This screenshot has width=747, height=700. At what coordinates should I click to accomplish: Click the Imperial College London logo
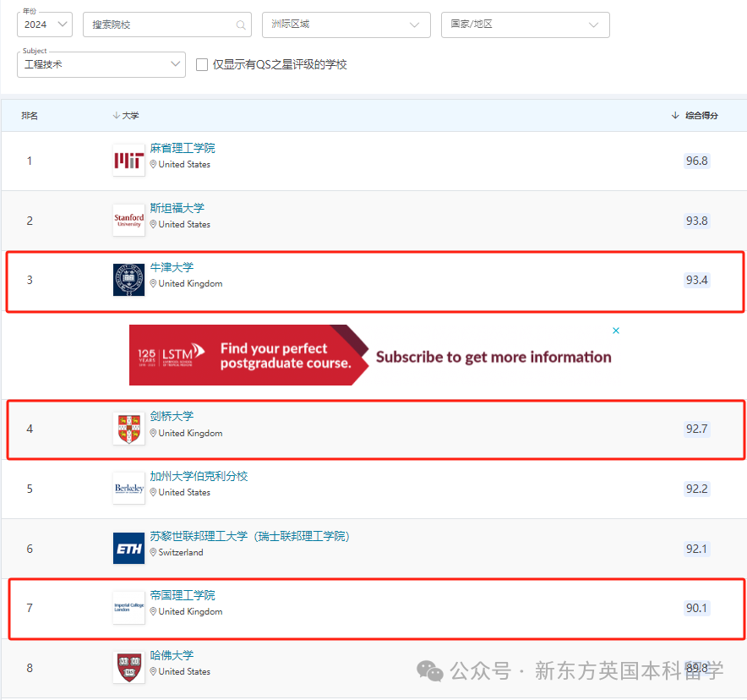coord(128,608)
